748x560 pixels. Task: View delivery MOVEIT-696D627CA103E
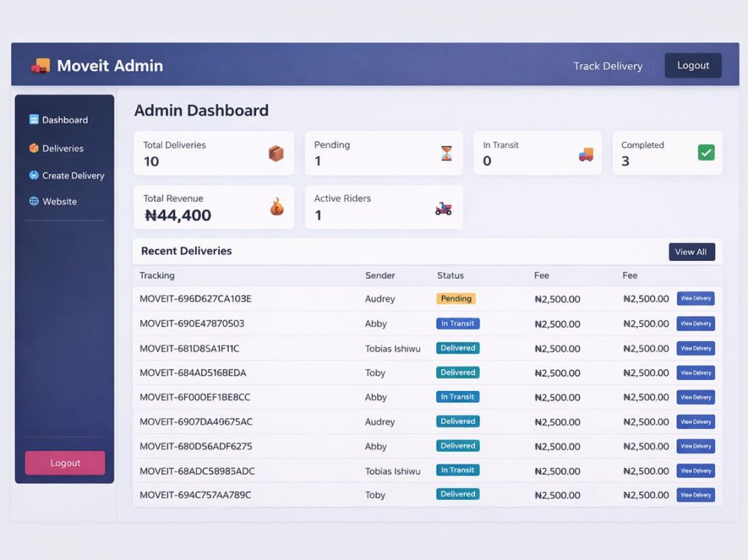pyautogui.click(x=696, y=298)
